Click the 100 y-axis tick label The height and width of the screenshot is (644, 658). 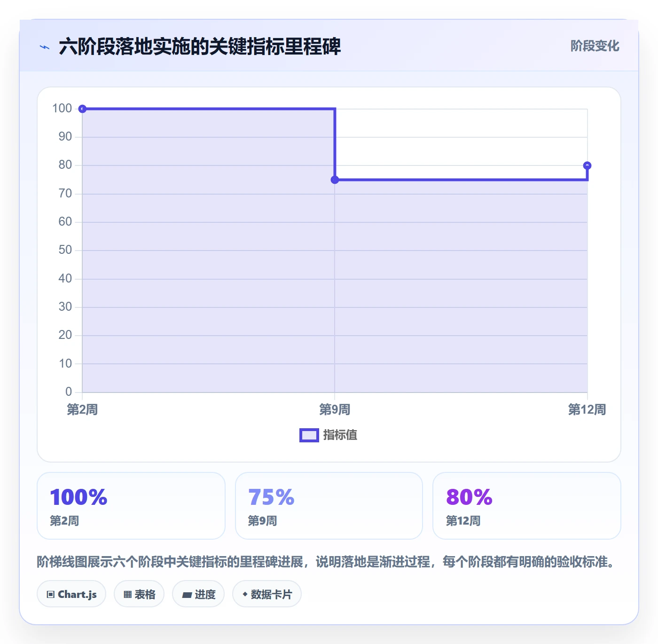click(62, 109)
